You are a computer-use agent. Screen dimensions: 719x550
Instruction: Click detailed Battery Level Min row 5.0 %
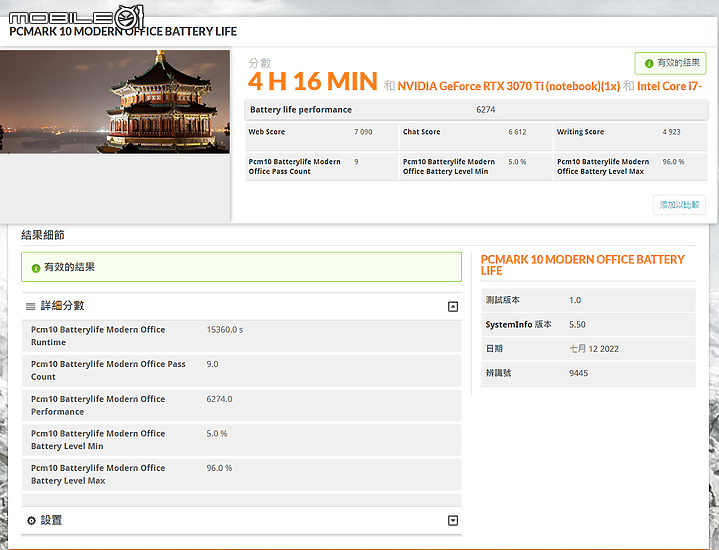click(x=241, y=439)
